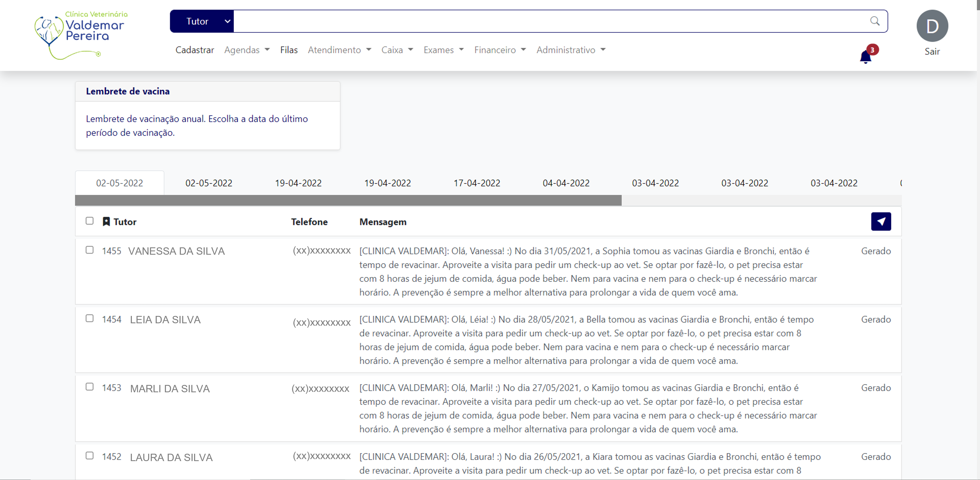Screen dimensions: 980x480
Task: Open the Clínica Valdemar Pereira logo
Action: (x=81, y=35)
